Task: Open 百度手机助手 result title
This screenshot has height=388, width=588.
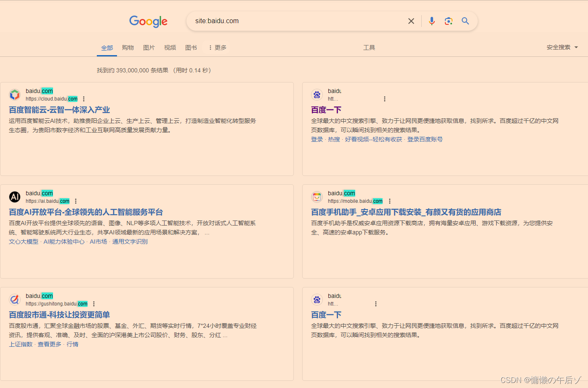Action: pyautogui.click(x=406, y=212)
